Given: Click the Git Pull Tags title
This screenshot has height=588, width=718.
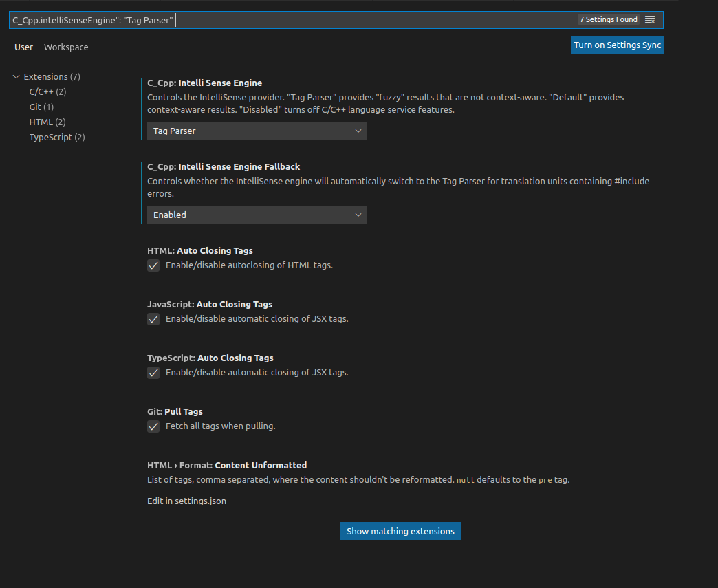Looking at the screenshot, I should [x=175, y=411].
